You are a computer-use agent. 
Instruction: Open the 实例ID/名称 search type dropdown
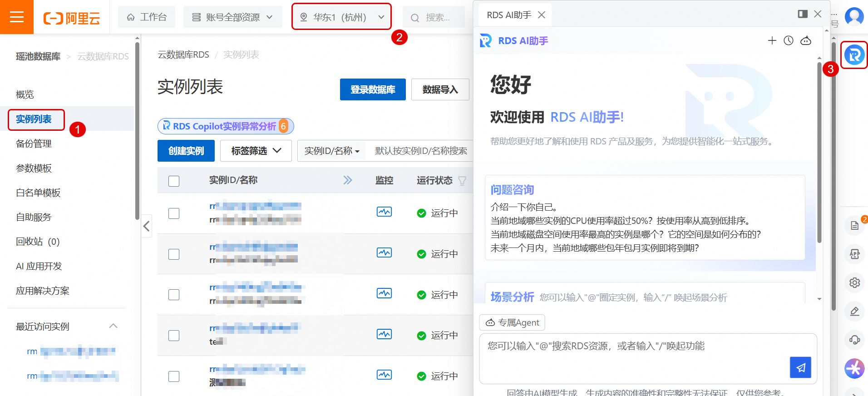(332, 151)
